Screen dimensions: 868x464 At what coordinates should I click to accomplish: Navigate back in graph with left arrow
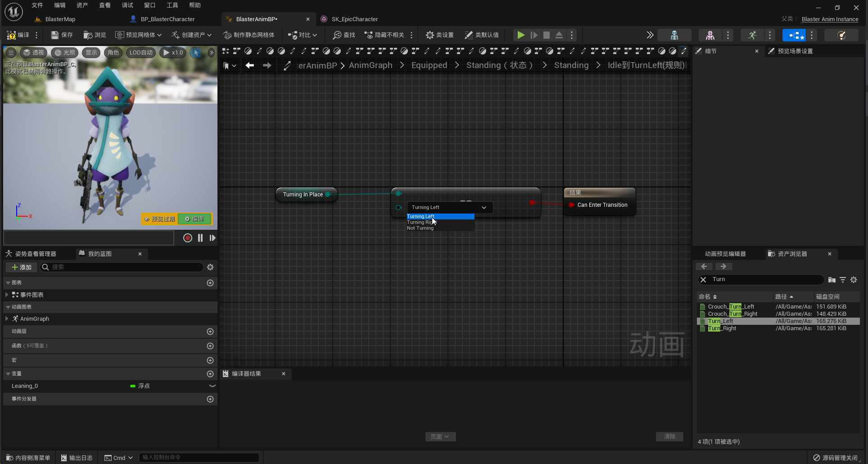(249, 65)
